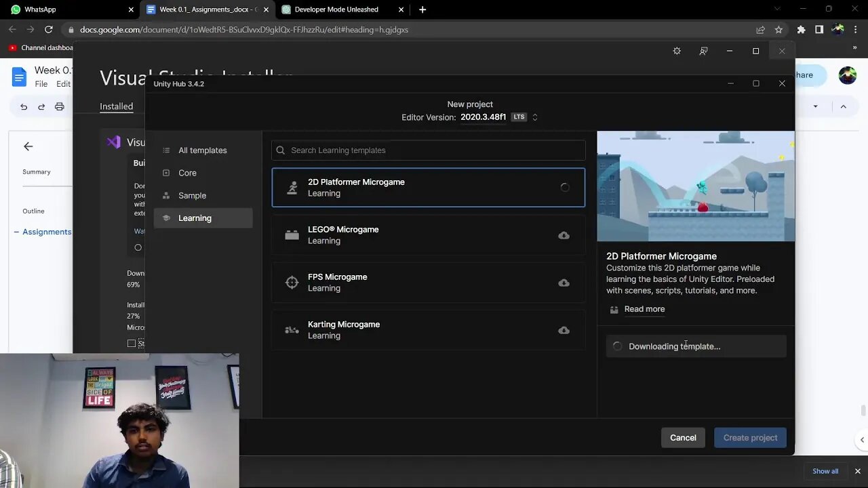Select the 2D Platformer Microgame template
The width and height of the screenshot is (868, 488).
pos(429,188)
